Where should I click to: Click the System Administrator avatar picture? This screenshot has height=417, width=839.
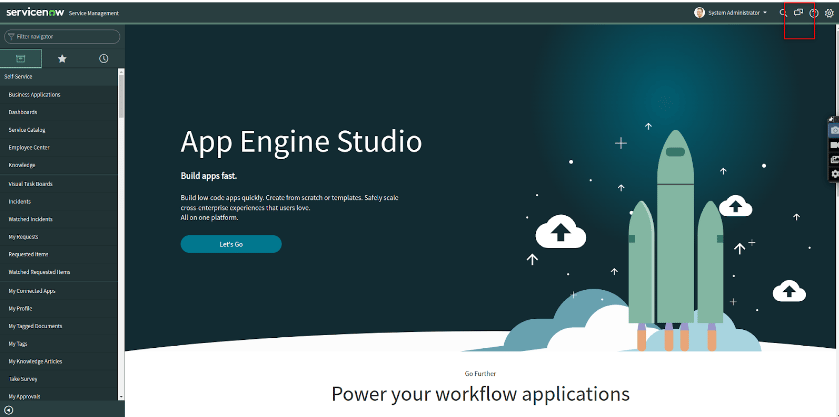click(699, 13)
